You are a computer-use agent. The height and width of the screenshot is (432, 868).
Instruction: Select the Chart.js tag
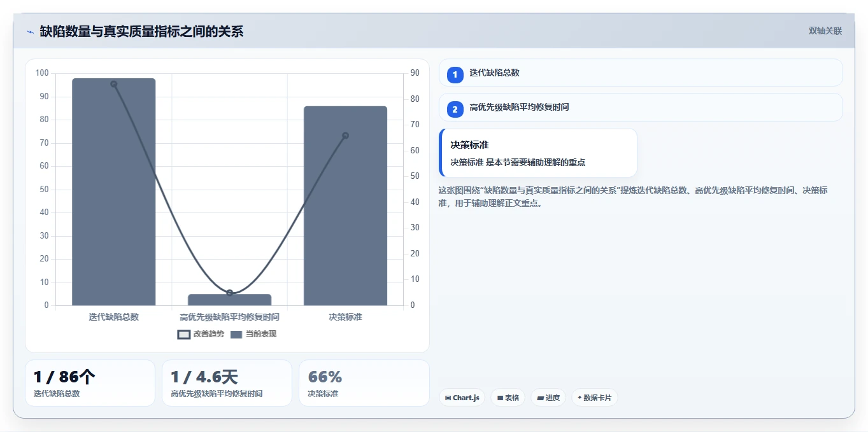pos(462,398)
